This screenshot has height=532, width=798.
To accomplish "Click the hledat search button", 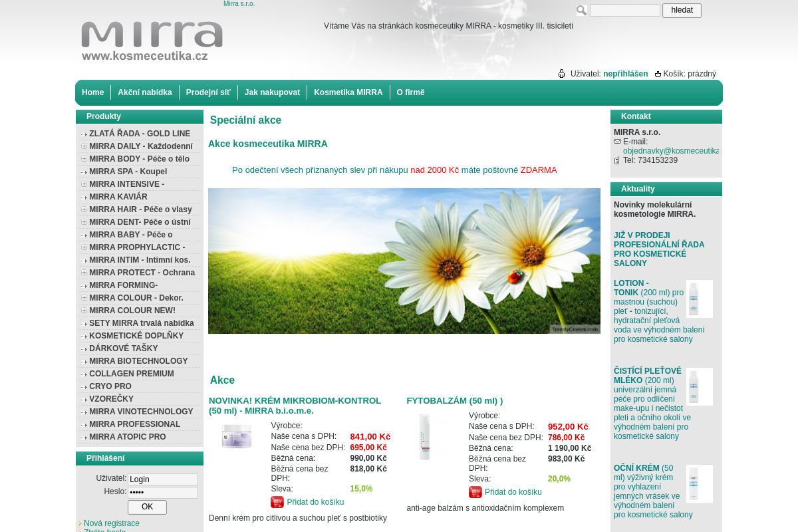I will (682, 10).
